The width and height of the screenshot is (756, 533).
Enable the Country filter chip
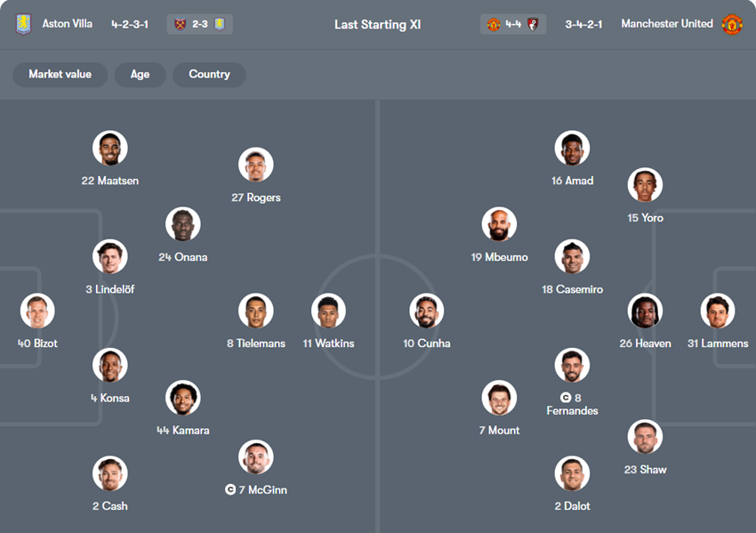pyautogui.click(x=209, y=75)
